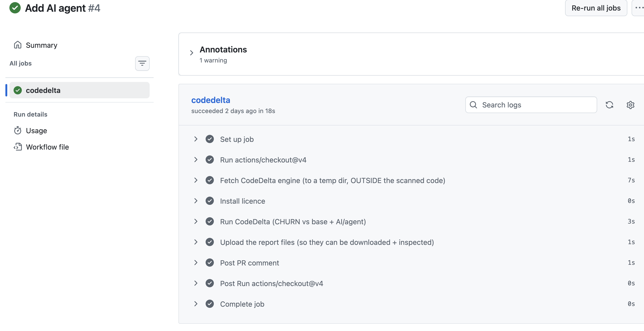
Task: Click the Add AI agent #4 title
Action: point(63,8)
